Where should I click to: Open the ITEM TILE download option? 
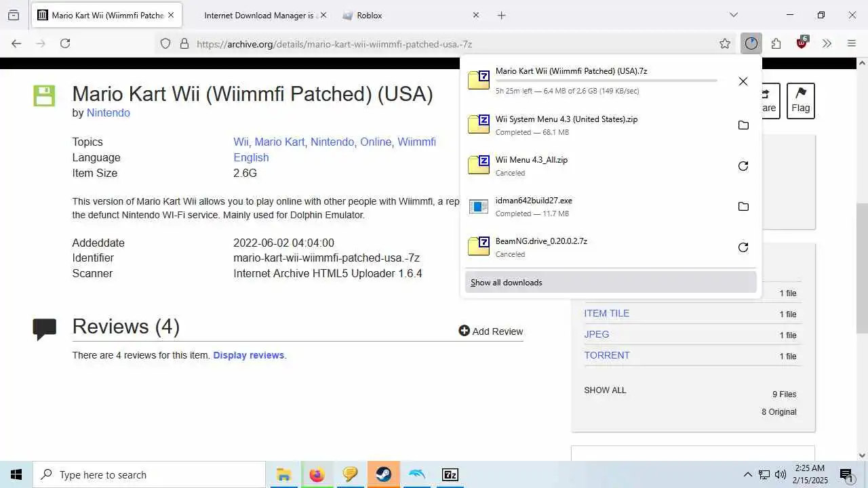pos(606,313)
